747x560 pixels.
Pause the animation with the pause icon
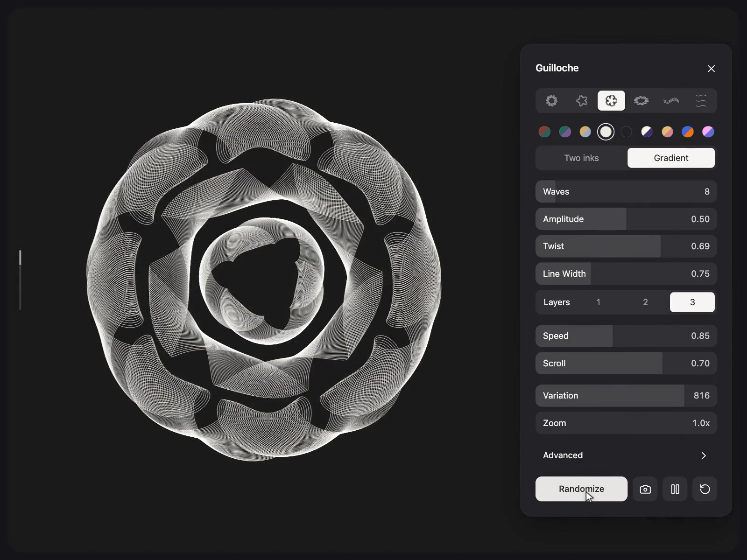point(675,489)
